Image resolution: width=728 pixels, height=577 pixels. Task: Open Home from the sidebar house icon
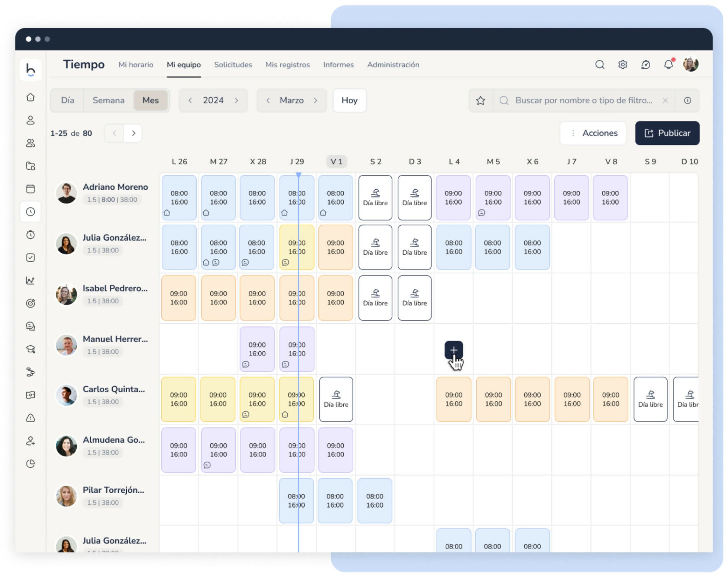31,97
